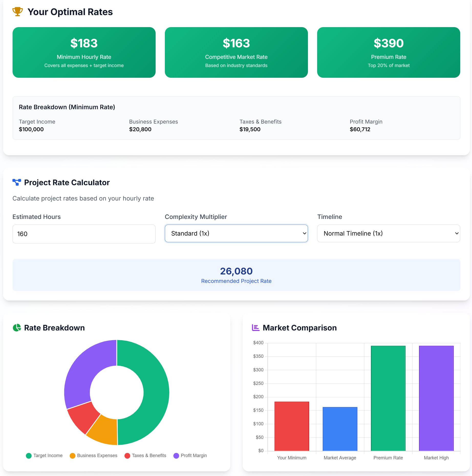
Task: Click the Project Rate Calculator icon
Action: point(17,182)
